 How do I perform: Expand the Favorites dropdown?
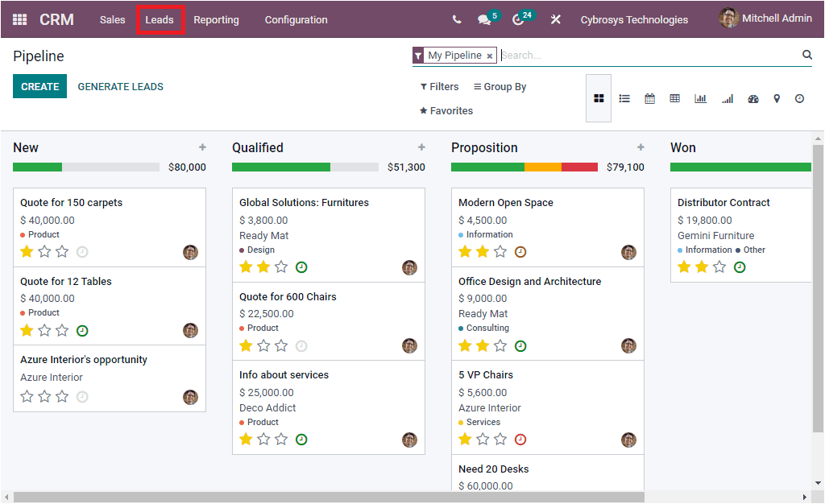click(x=446, y=110)
